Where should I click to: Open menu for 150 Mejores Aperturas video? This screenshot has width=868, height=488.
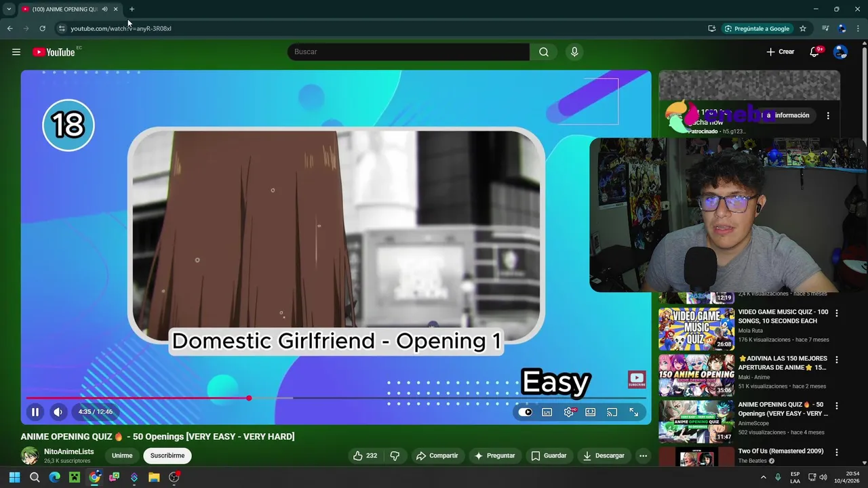[836, 359]
